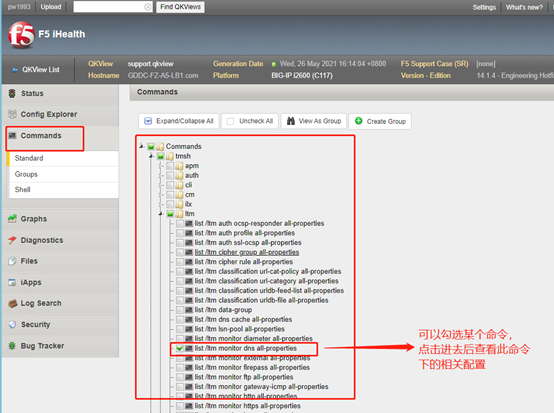Click the cm folder icon

coord(179,194)
